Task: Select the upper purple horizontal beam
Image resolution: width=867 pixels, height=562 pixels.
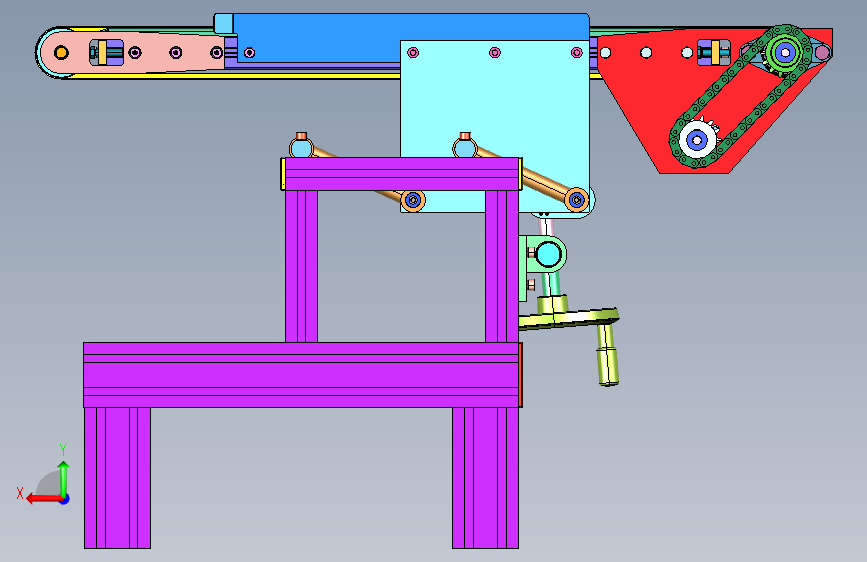Action: point(402,174)
